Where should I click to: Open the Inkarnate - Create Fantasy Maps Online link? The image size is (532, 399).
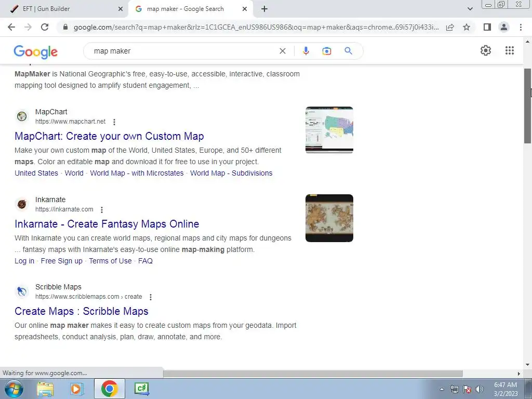(x=107, y=224)
